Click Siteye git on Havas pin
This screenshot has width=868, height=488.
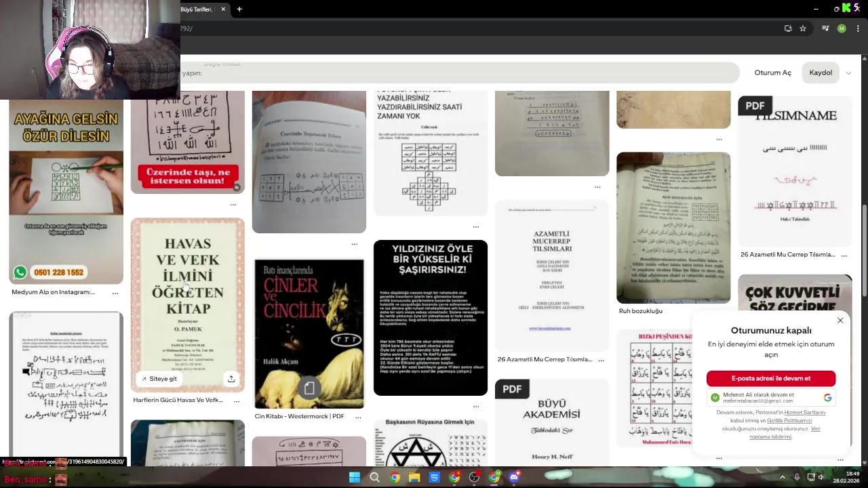[159, 379]
